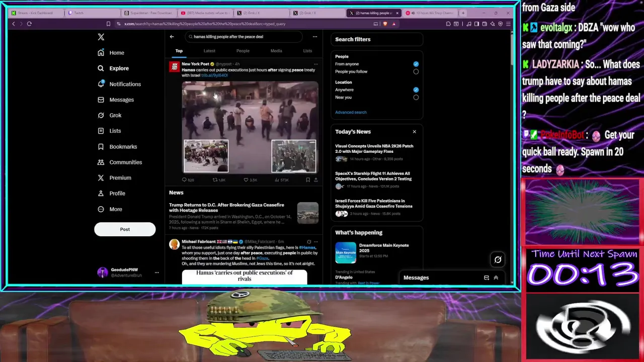Open the Advanced search link
The width and height of the screenshot is (644, 362).
click(x=351, y=112)
